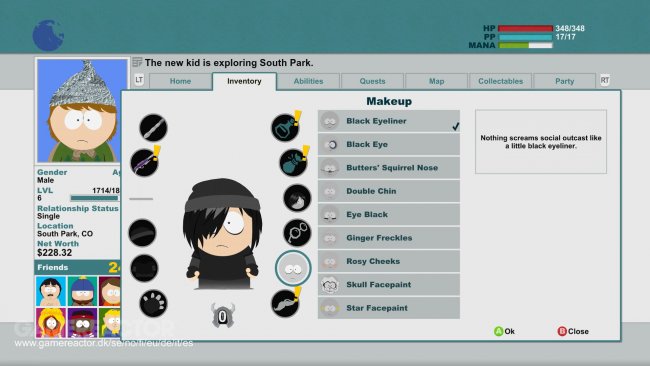Click the LT shoulder button indicator
This screenshot has height=366, width=650.
[x=139, y=80]
